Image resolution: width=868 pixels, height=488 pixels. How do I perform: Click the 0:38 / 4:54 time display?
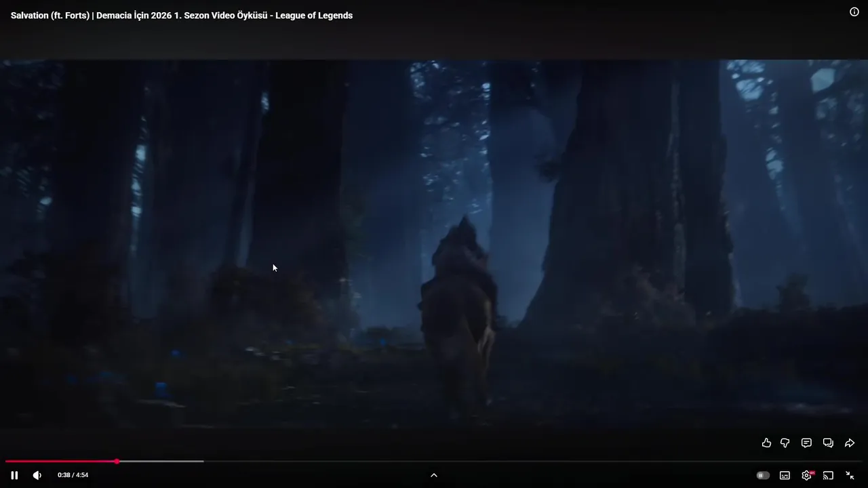pos(73,475)
